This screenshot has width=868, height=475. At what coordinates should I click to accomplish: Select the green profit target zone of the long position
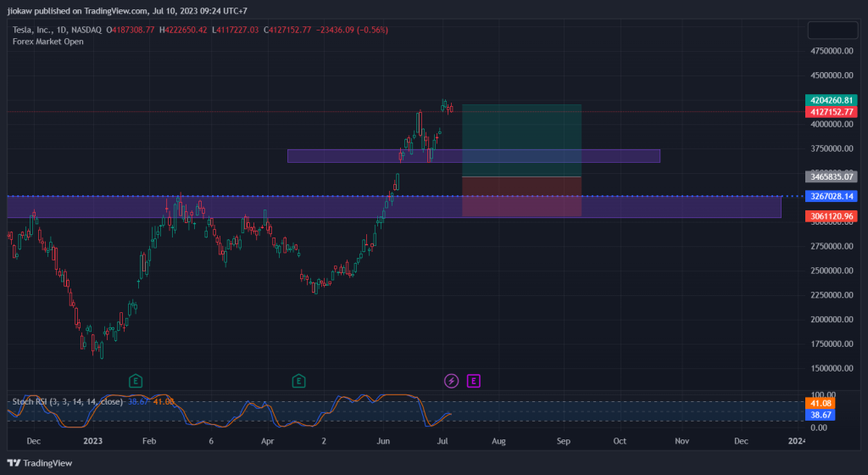tap(521, 141)
